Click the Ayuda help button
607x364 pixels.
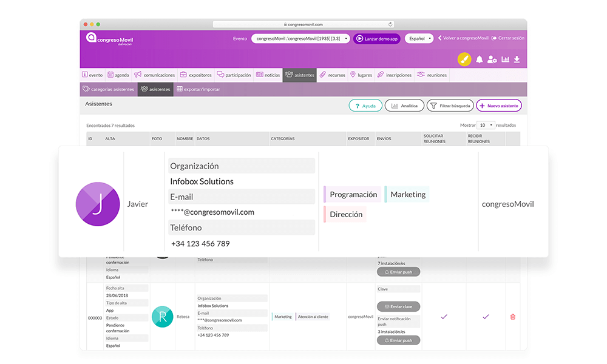coord(365,106)
